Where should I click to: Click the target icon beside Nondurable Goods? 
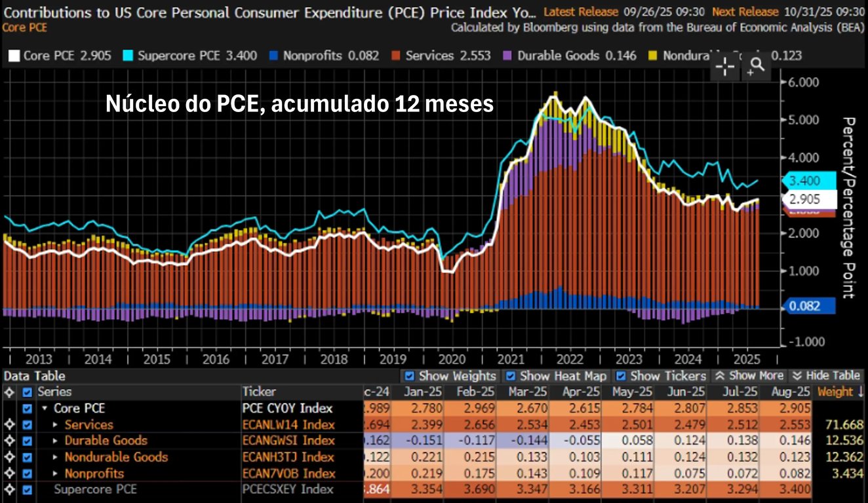tap(9, 457)
